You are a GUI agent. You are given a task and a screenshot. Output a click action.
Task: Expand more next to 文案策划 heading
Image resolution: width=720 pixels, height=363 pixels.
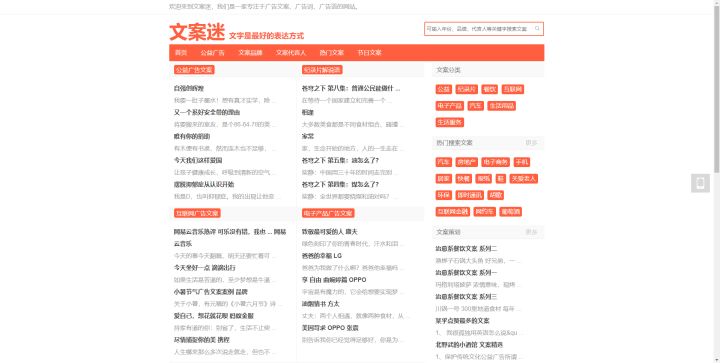tap(531, 232)
